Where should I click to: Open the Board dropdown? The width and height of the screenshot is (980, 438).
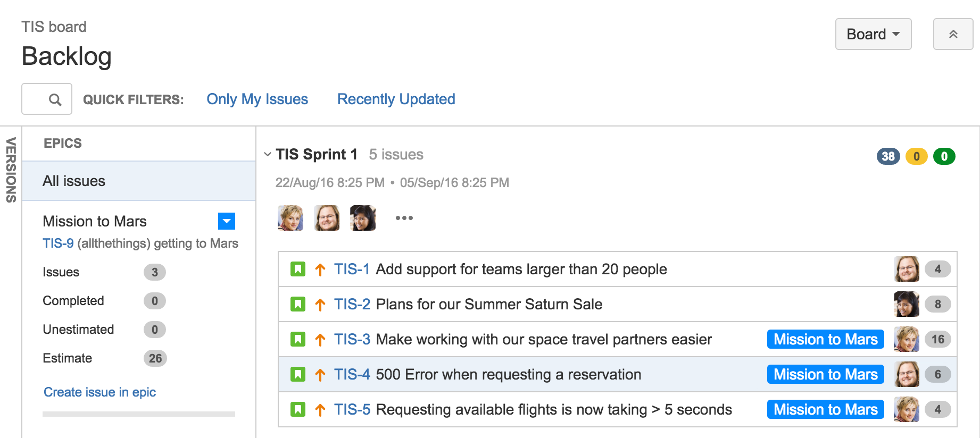tap(873, 34)
